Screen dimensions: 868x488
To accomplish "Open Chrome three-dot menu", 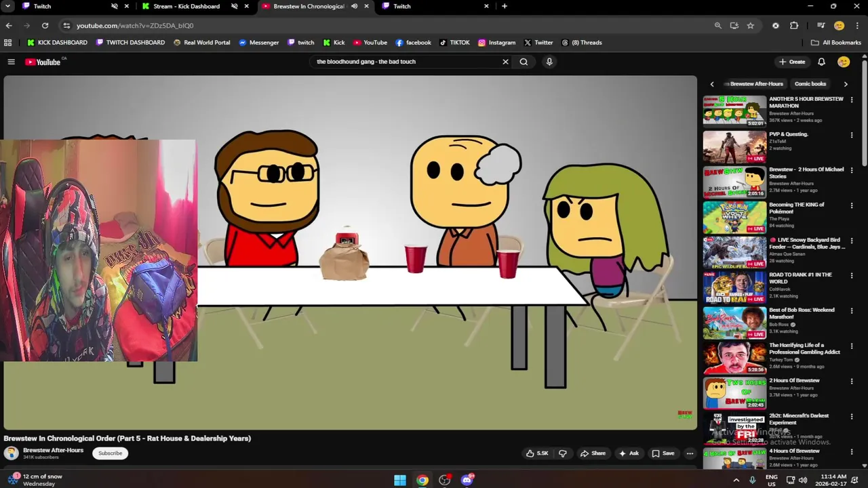I will pyautogui.click(x=857, y=26).
